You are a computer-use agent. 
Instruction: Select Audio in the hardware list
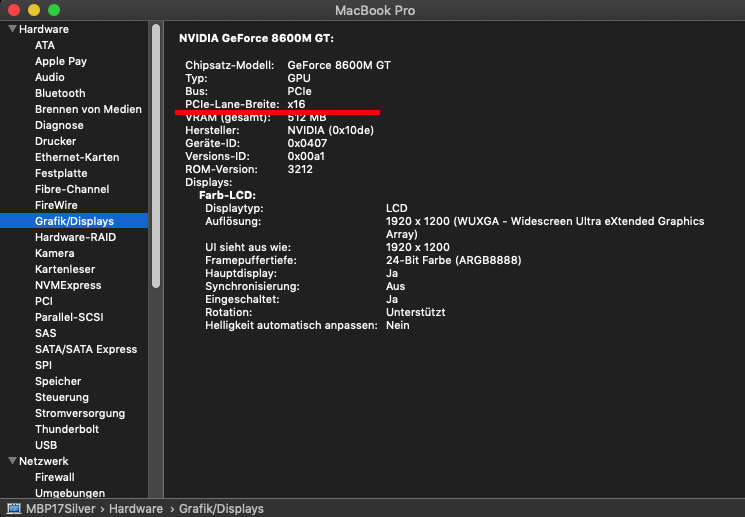pyautogui.click(x=49, y=77)
